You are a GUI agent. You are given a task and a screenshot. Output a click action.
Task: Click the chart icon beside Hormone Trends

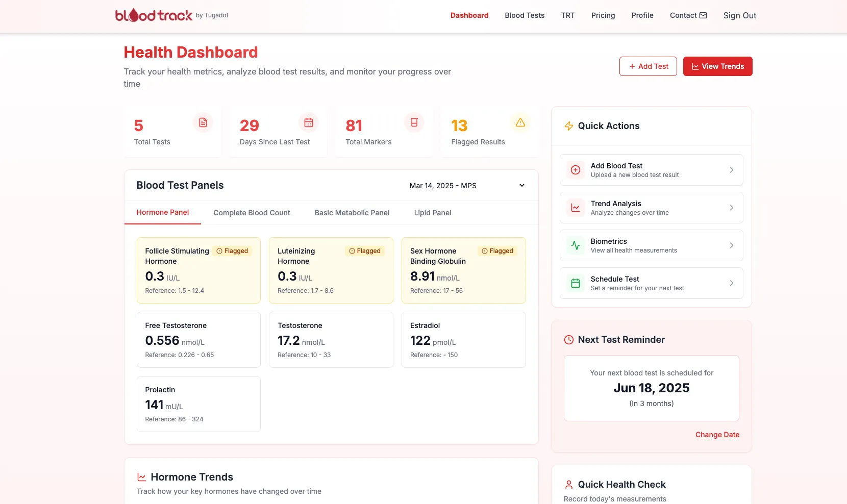coord(142,477)
